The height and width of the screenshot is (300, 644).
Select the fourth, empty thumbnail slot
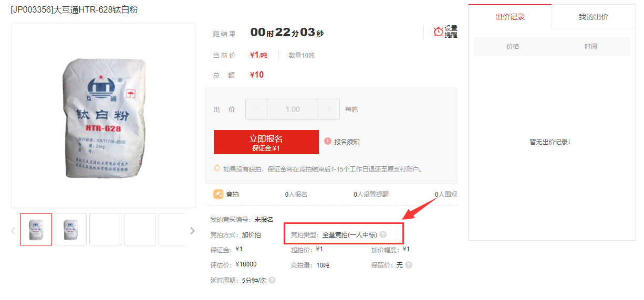[140, 229]
